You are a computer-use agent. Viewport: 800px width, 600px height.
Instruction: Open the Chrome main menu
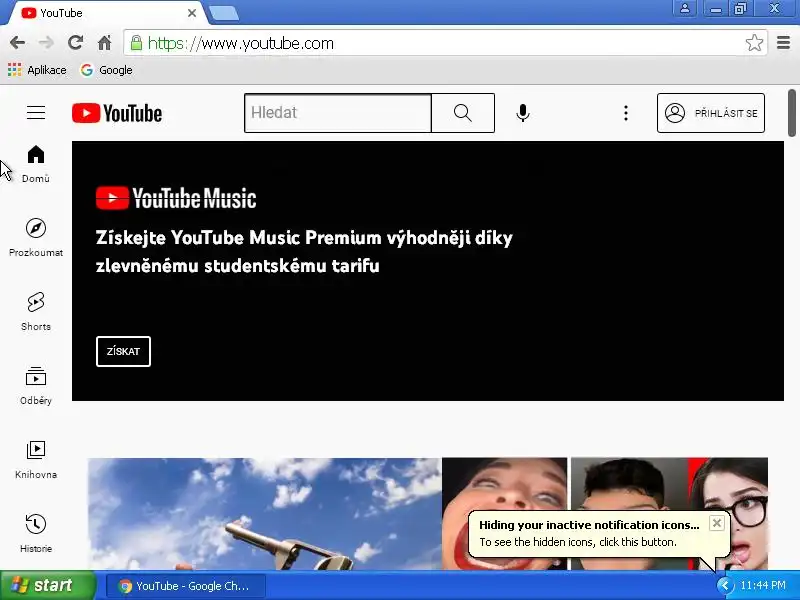784,43
